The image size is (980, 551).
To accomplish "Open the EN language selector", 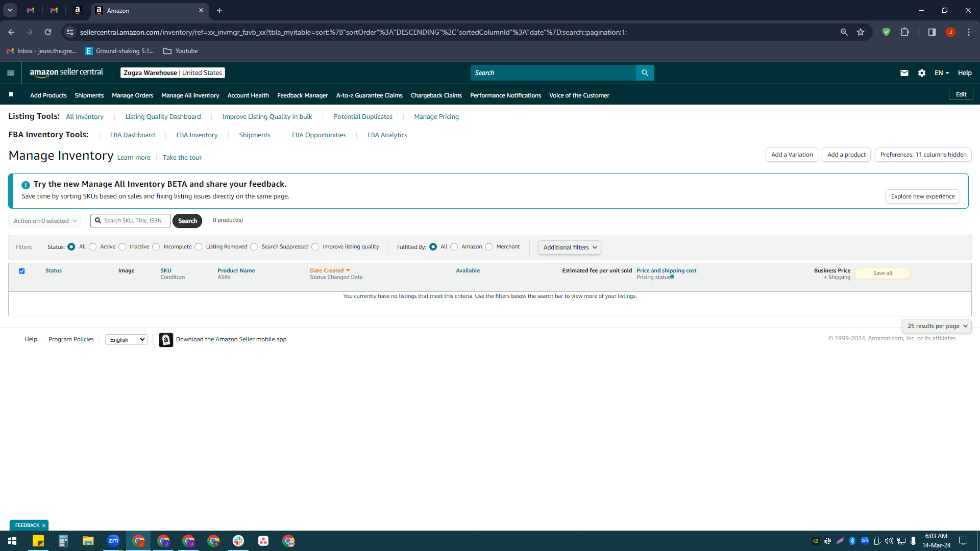I will [942, 73].
